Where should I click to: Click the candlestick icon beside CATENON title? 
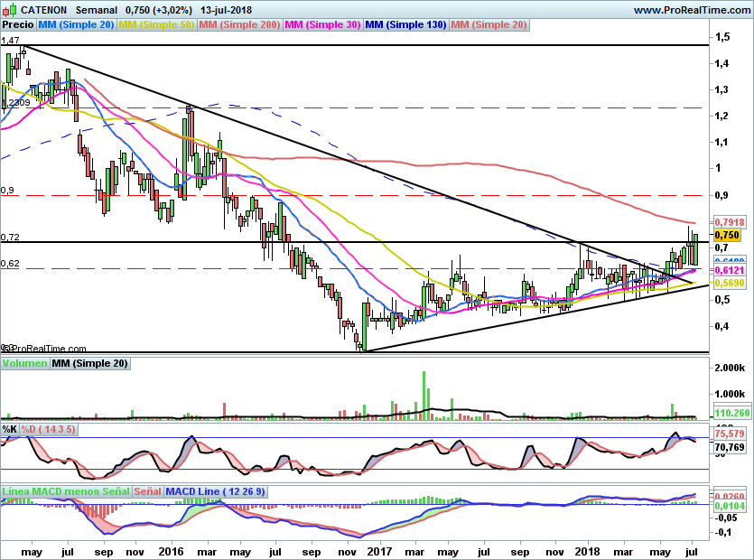coord(10,10)
